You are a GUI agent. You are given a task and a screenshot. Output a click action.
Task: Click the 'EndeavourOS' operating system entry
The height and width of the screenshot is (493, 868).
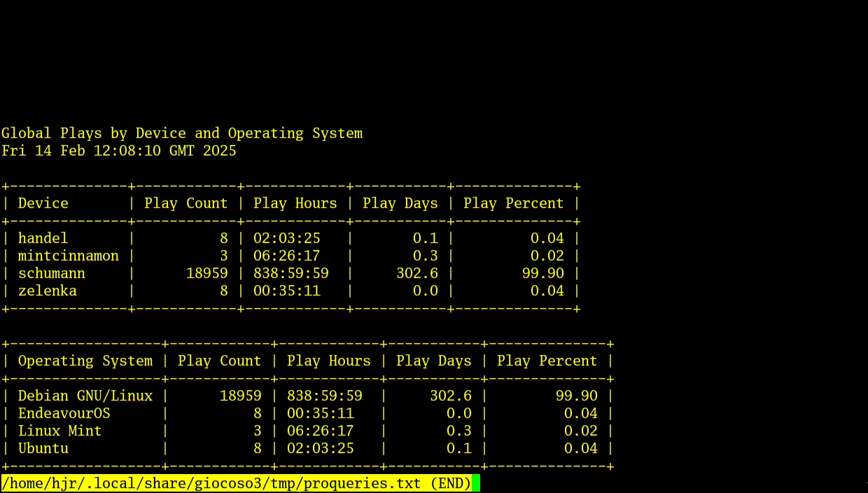pyautogui.click(x=64, y=413)
